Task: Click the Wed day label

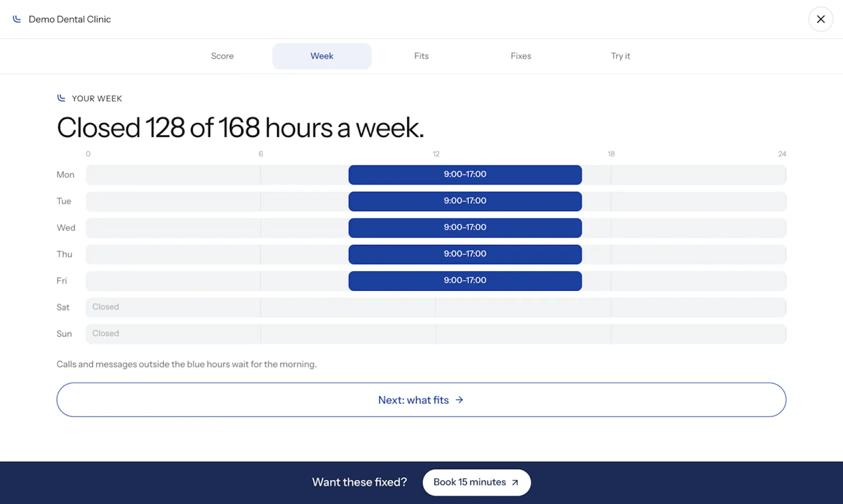Action: [66, 228]
